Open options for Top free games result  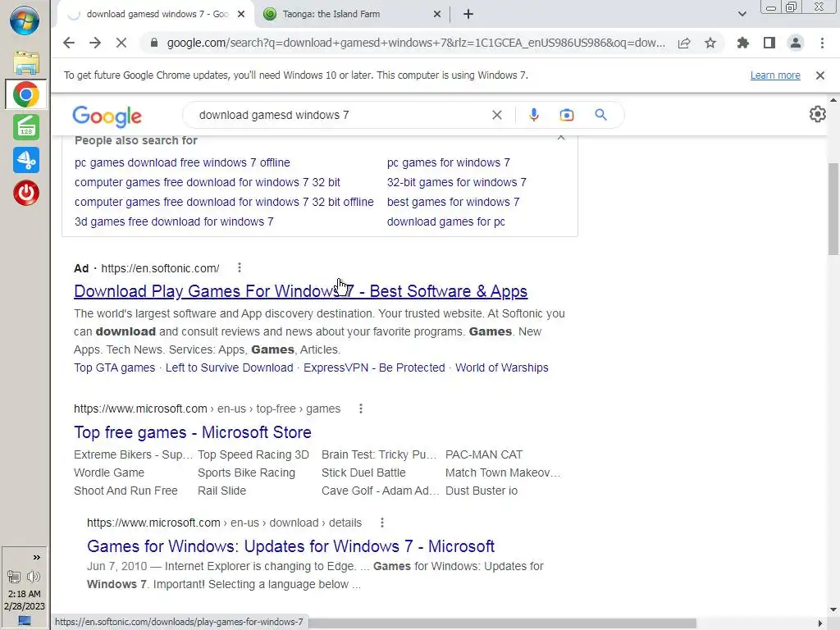coord(361,409)
